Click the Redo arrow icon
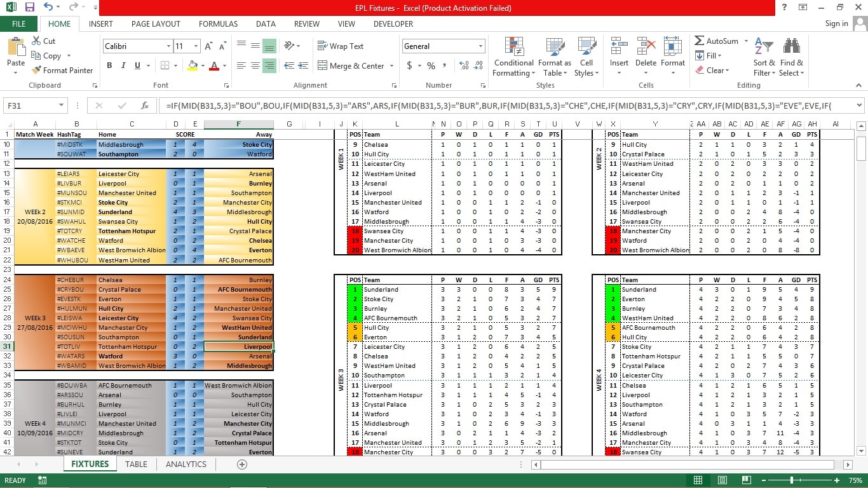868x488 pixels. click(x=74, y=8)
